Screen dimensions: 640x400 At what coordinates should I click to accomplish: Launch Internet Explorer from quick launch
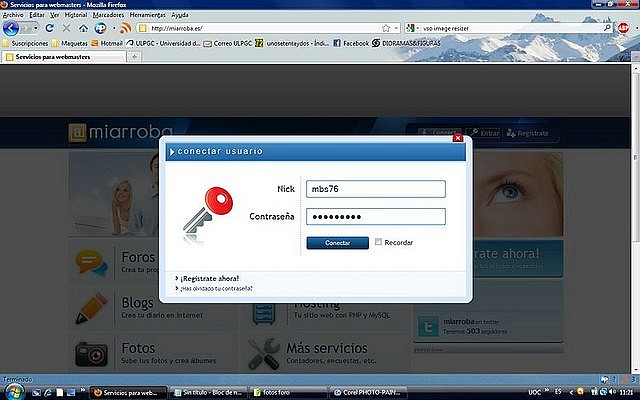coord(48,393)
